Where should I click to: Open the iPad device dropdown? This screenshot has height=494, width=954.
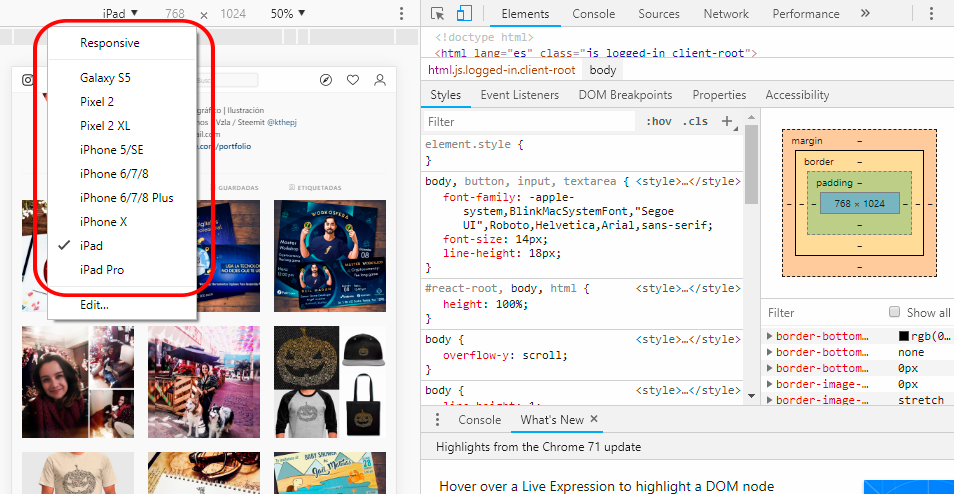click(120, 13)
